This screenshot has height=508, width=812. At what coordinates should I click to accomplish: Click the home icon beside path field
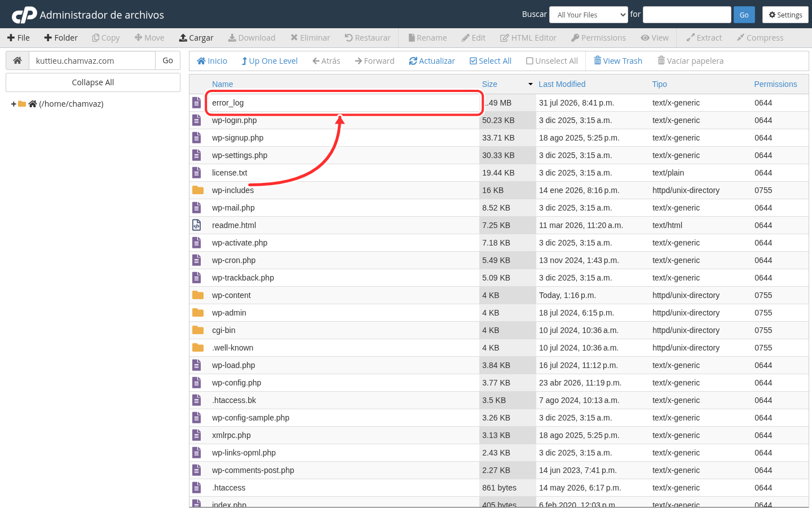tap(17, 60)
